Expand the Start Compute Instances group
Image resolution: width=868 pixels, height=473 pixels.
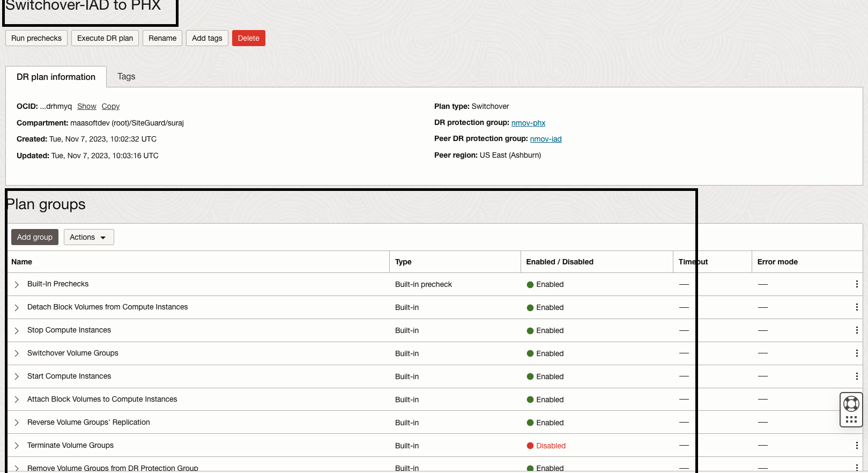coord(17,376)
